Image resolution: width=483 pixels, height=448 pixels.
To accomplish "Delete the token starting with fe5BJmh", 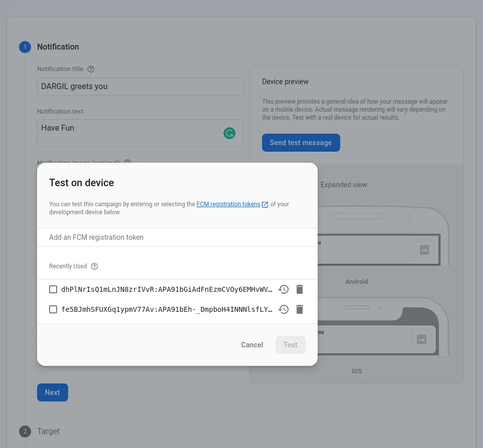I will (300, 309).
